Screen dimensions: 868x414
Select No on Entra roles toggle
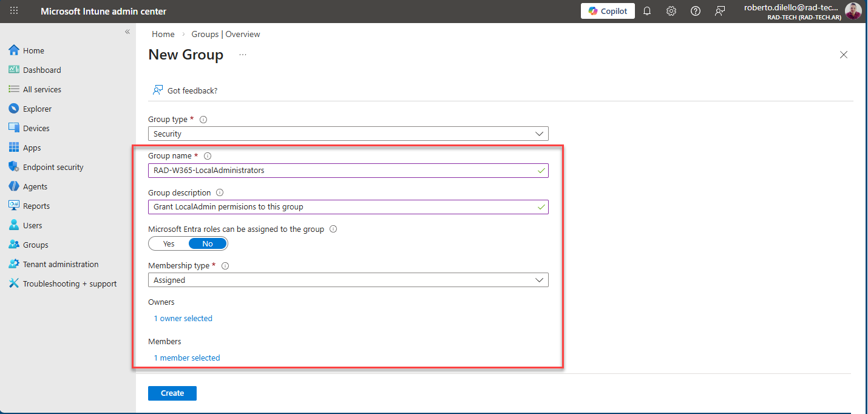tap(208, 243)
